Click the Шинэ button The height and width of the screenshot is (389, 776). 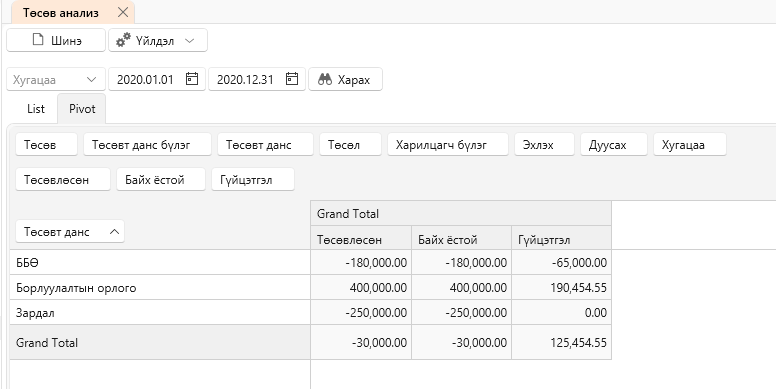[56, 40]
